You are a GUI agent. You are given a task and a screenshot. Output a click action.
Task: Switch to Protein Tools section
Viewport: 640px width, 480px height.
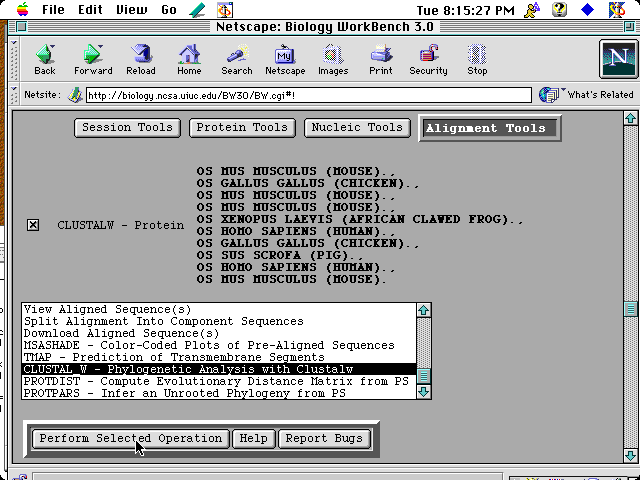click(x=242, y=128)
